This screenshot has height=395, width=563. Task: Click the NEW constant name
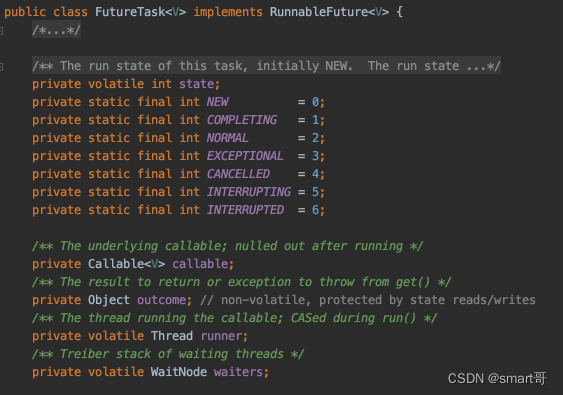coord(218,102)
